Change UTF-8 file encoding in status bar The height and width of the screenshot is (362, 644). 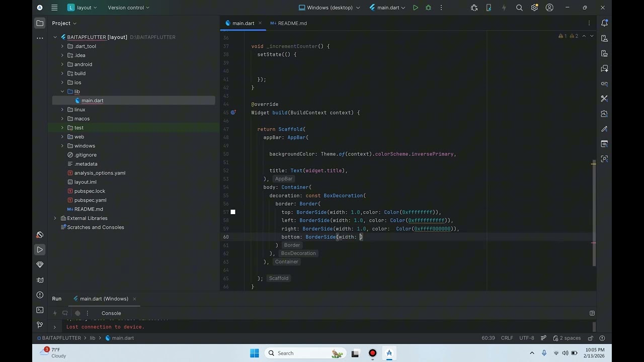tap(527, 338)
